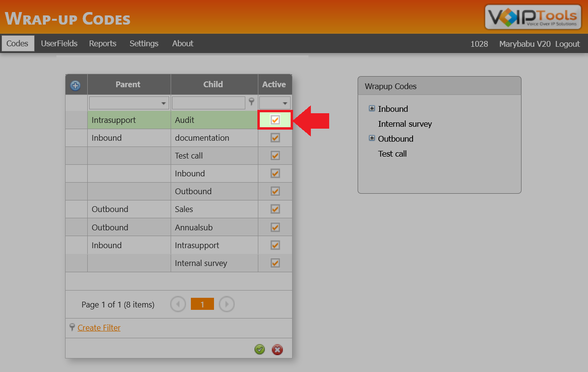Toggle the Active checkbox for Internal survey
This screenshot has width=588, height=372.
point(275,263)
